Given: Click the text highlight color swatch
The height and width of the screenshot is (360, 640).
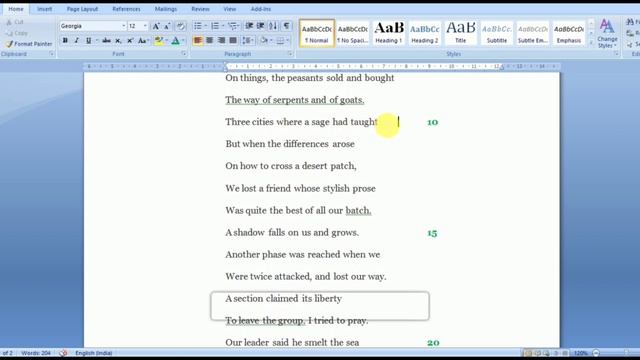Looking at the screenshot, I should pos(159,40).
